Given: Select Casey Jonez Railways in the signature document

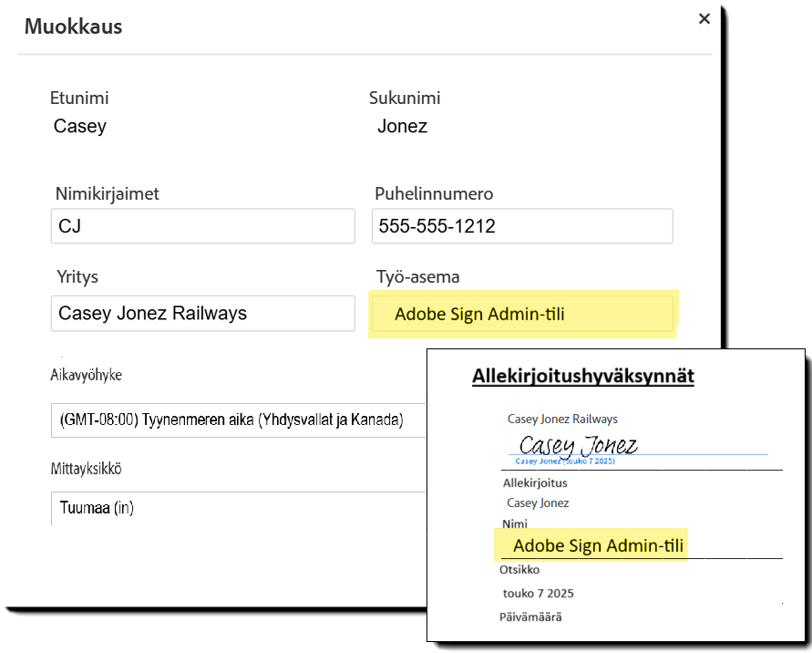Looking at the screenshot, I should tap(562, 419).
